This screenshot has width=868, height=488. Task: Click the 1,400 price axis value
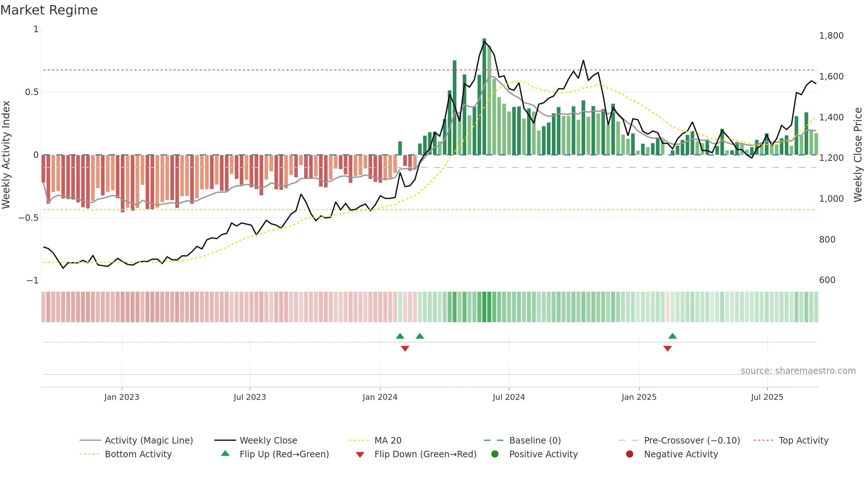click(831, 117)
